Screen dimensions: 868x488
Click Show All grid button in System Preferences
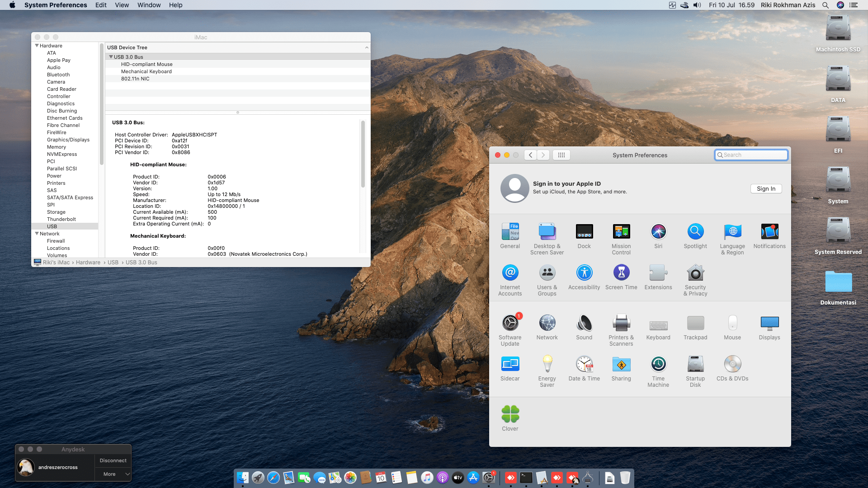pyautogui.click(x=561, y=155)
